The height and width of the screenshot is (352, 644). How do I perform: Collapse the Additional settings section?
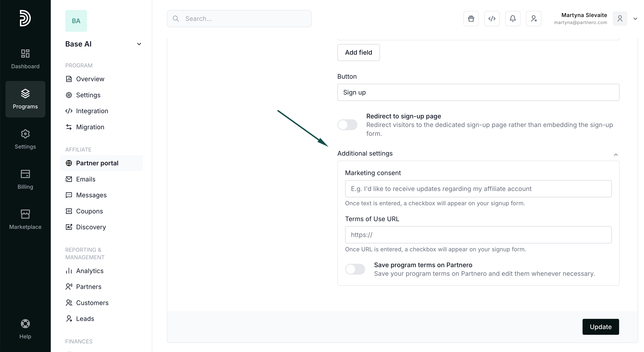[x=616, y=155]
